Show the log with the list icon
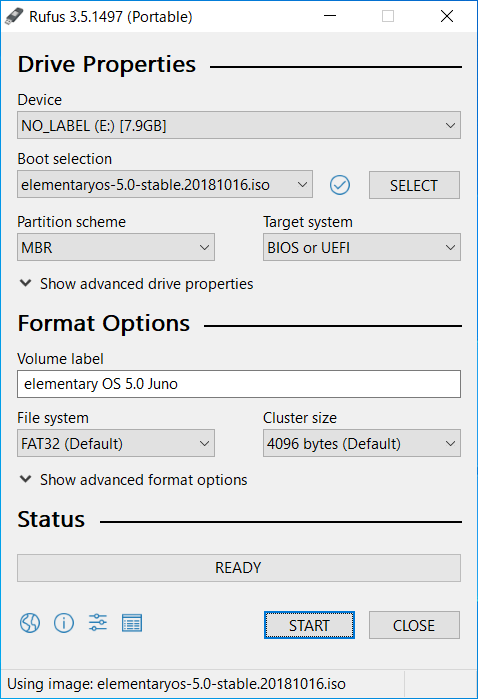 (x=132, y=623)
